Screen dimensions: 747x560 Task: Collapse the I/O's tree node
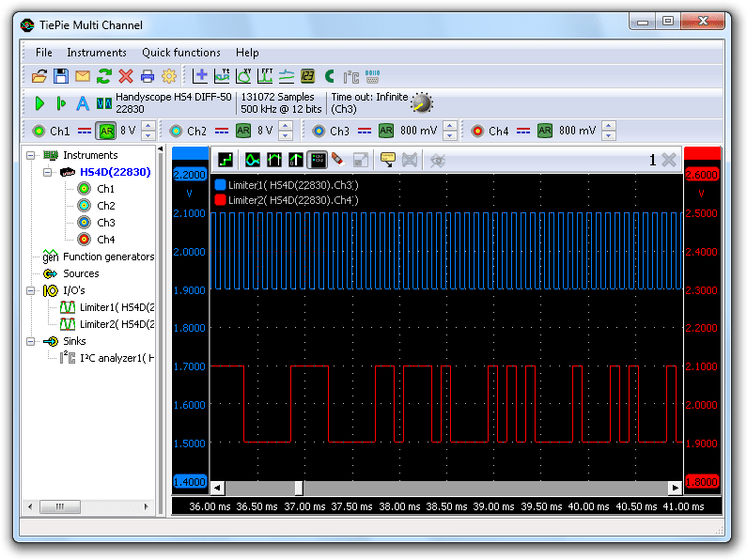coord(30,290)
